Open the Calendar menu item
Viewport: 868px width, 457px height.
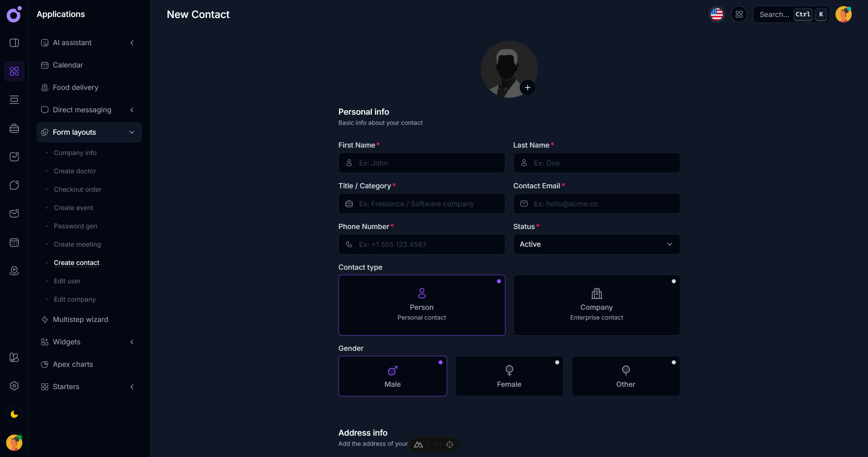68,65
